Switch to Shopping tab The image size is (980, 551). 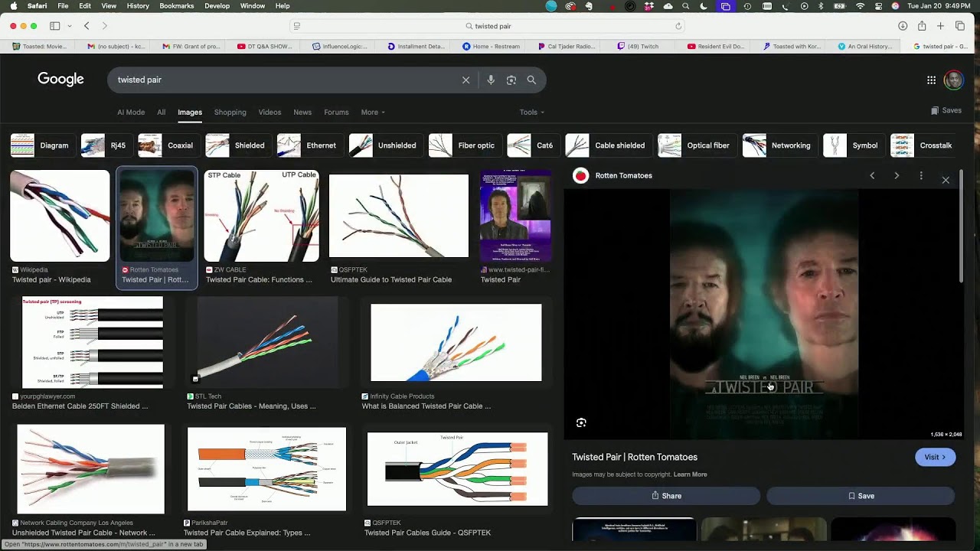point(230,112)
